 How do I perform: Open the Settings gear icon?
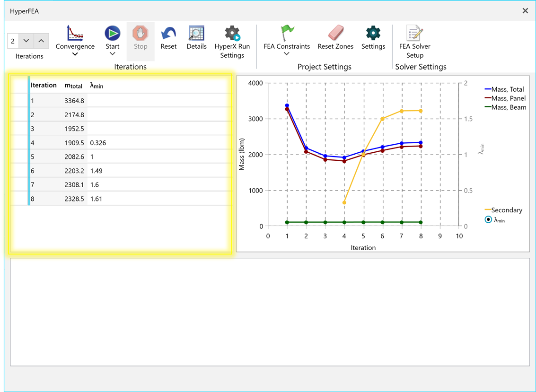click(373, 34)
